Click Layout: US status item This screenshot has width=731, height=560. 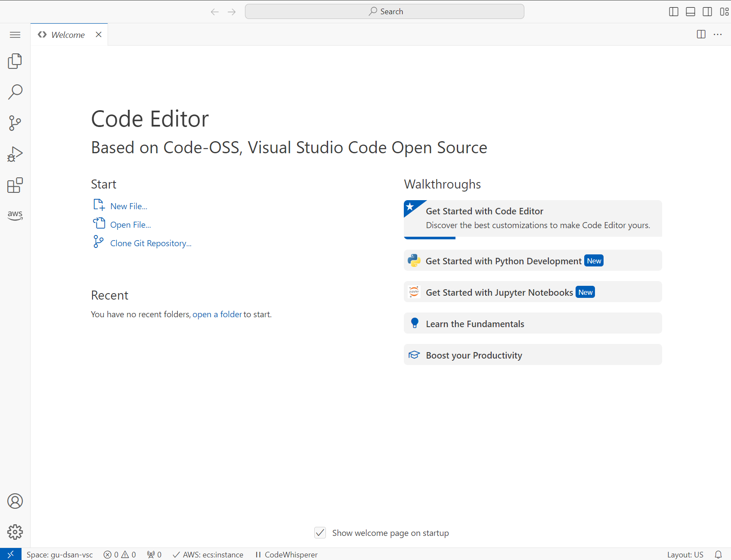685,554
